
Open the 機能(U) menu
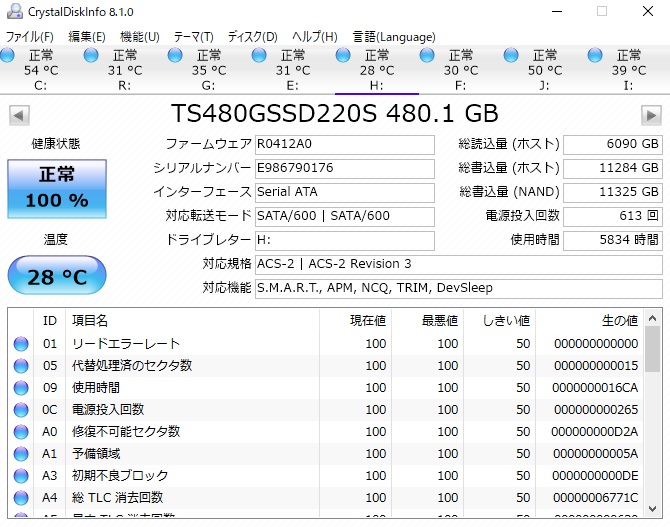click(x=140, y=37)
